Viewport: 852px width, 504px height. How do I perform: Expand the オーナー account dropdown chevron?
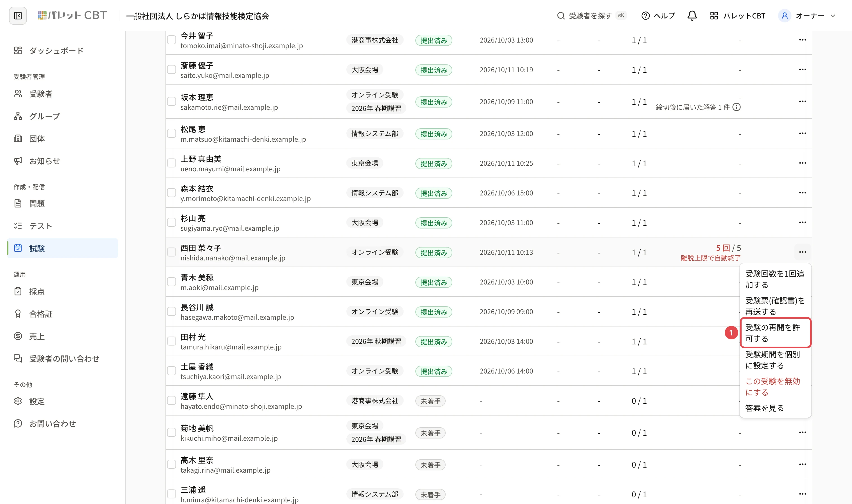pos(833,16)
